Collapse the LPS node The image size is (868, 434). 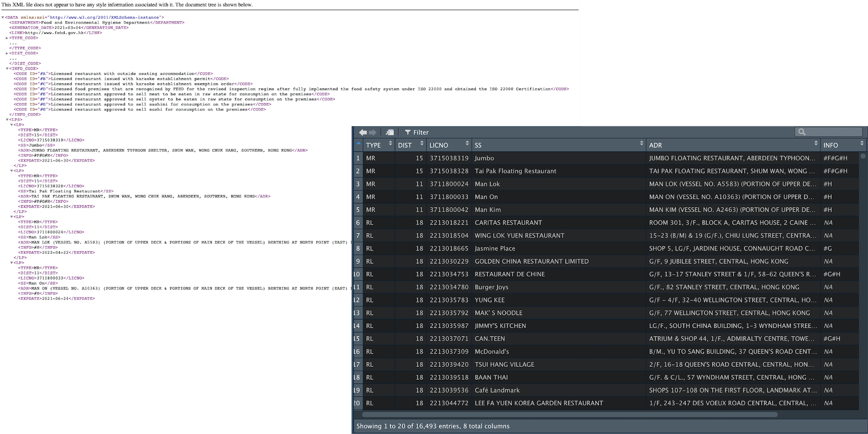(6, 119)
